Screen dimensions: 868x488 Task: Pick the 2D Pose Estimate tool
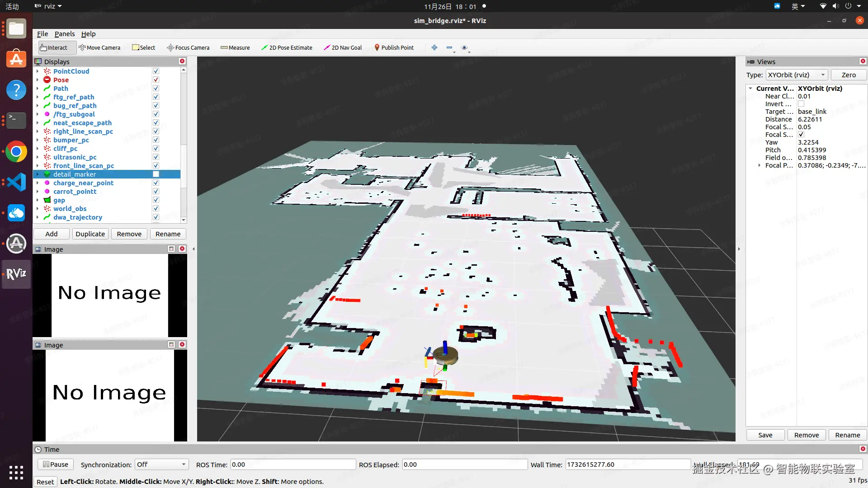[x=287, y=47]
